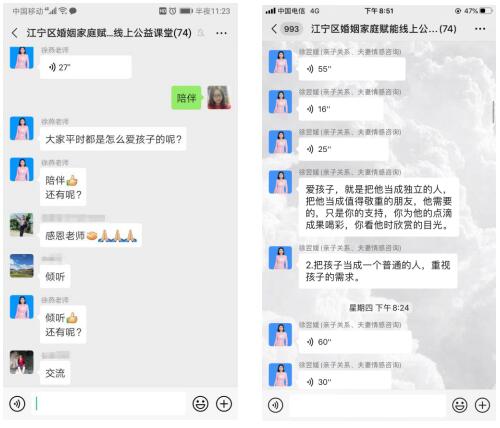Play the 30-second voice message
The image size is (500, 428).
pos(345,382)
